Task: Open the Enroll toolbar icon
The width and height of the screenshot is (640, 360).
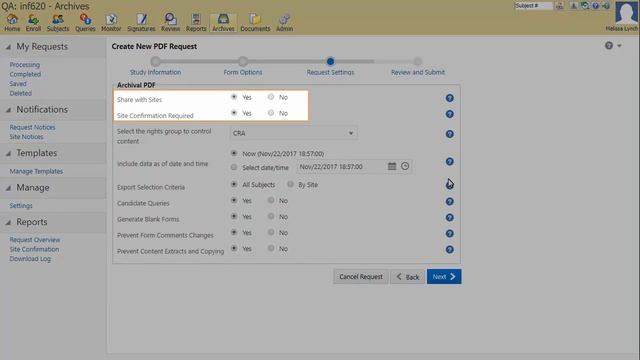Action: coord(33,22)
